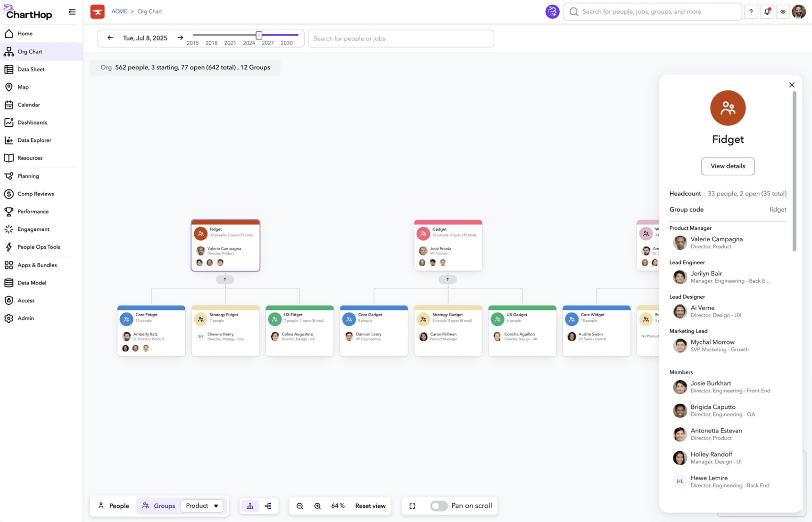Switch to Groups view
This screenshot has height=522, width=812.
click(x=159, y=506)
